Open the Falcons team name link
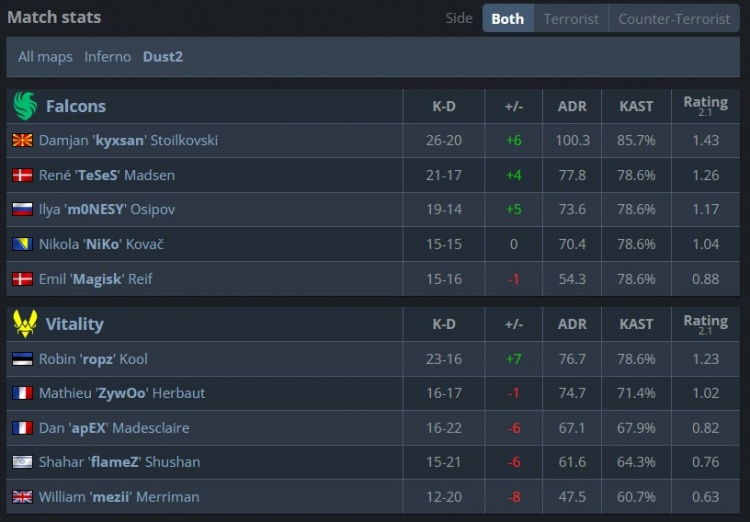The image size is (750, 522). tap(76, 106)
